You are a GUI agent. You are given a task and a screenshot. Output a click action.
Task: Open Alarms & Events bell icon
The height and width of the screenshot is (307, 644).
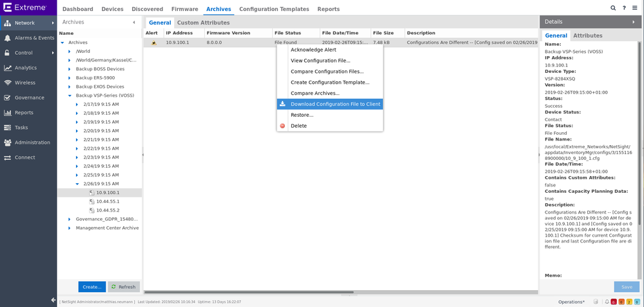coord(8,38)
